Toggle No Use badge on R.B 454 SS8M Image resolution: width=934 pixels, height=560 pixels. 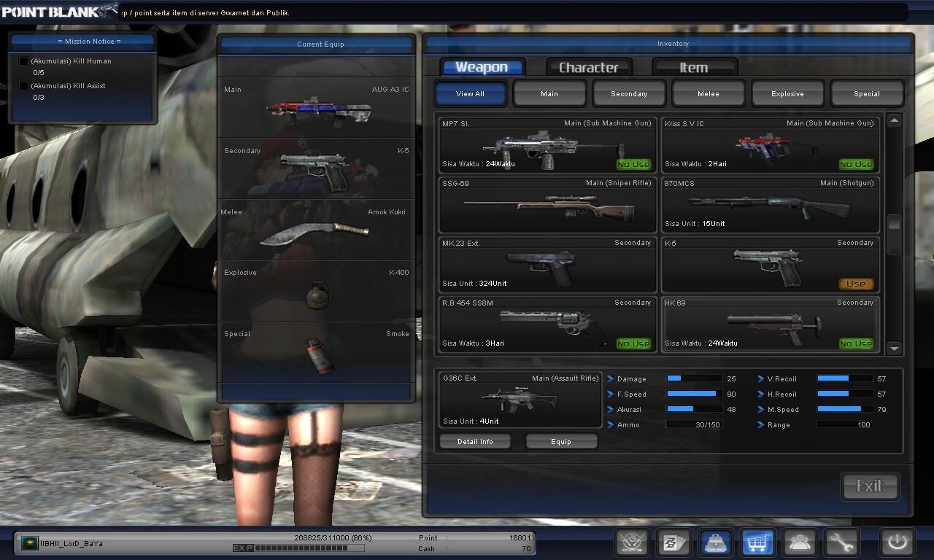[633, 343]
